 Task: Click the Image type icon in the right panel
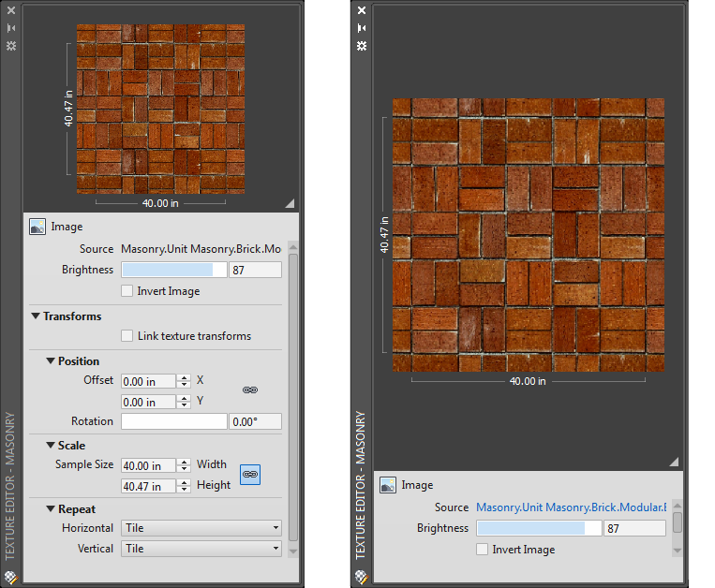(387, 485)
